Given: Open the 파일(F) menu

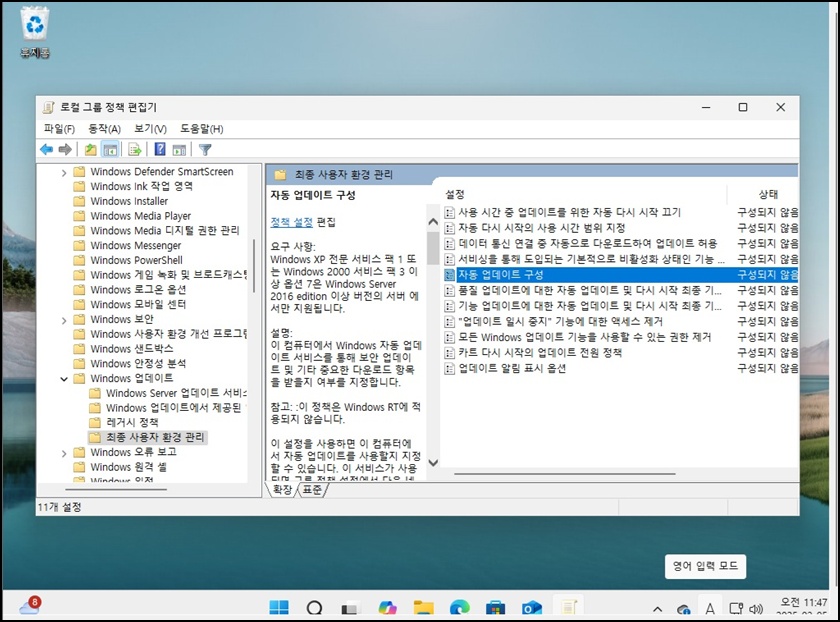Looking at the screenshot, I should [x=59, y=129].
